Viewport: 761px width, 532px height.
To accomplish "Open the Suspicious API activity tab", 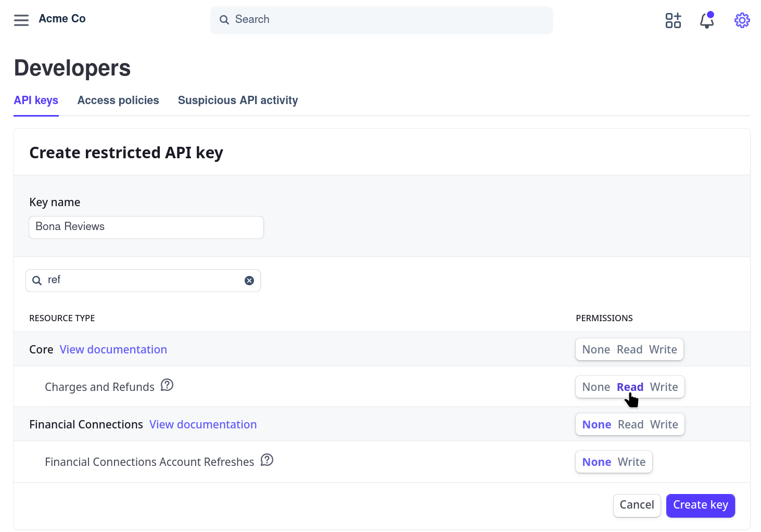I will pos(238,100).
